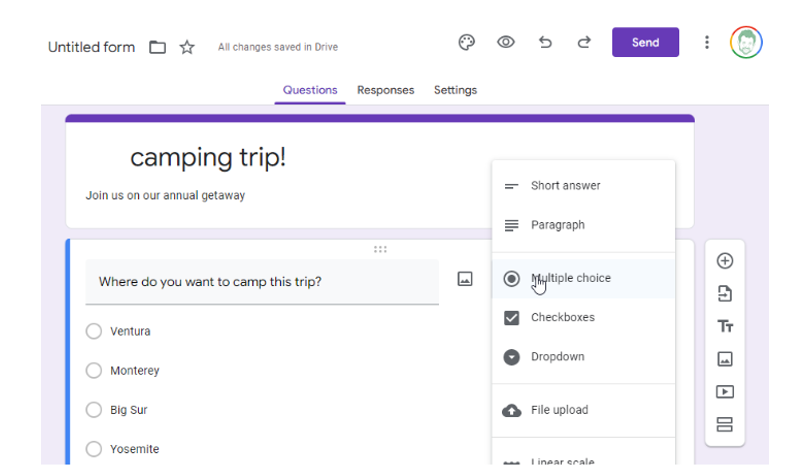Image resolution: width=788 pixels, height=475 pixels.
Task: Switch to the Settings tab
Action: [x=455, y=90]
